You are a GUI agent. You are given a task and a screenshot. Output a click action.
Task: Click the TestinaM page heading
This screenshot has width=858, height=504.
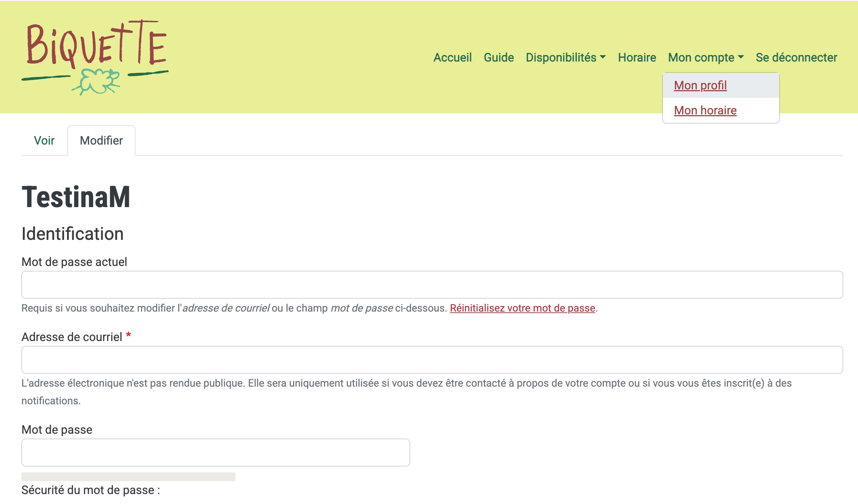pos(76,197)
